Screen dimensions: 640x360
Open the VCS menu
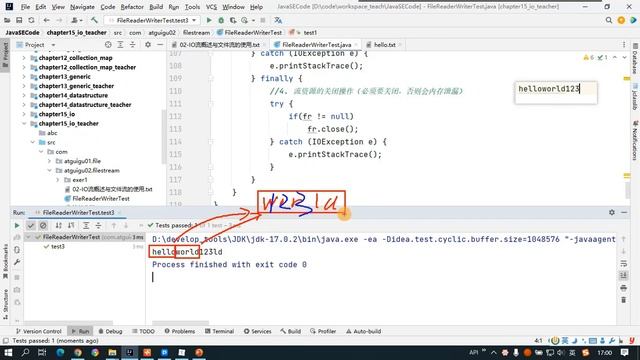(x=211, y=7)
